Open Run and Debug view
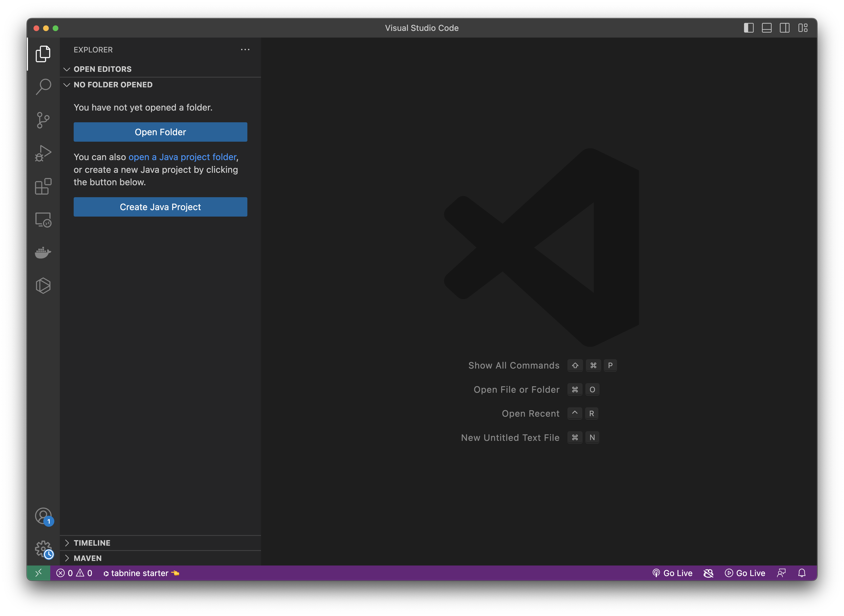The height and width of the screenshot is (616, 844). 43,153
